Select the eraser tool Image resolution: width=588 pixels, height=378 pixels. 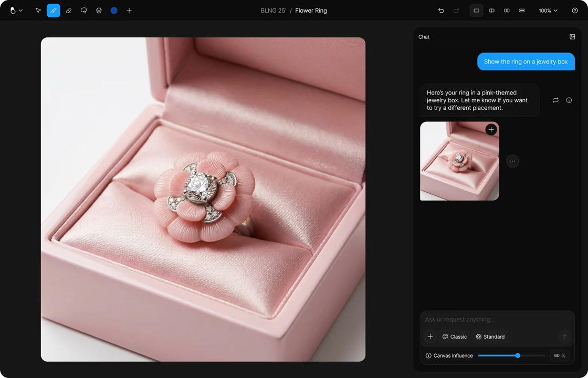click(x=69, y=10)
